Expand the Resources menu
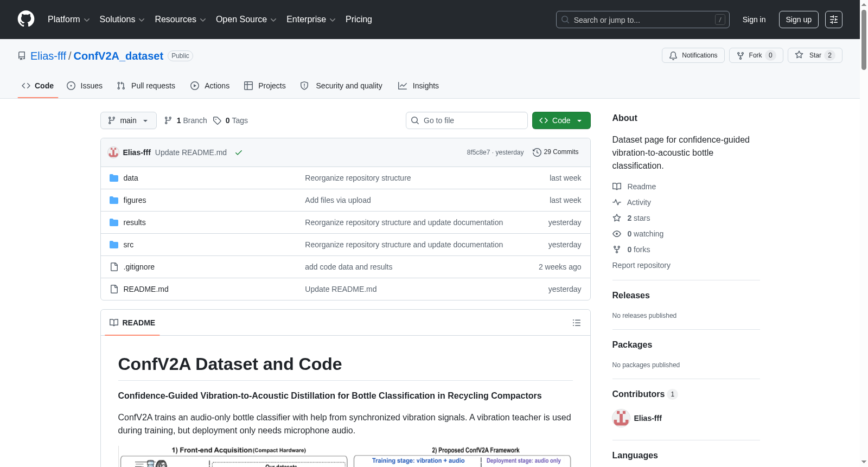Screen dimensions: 868x467 [180, 20]
